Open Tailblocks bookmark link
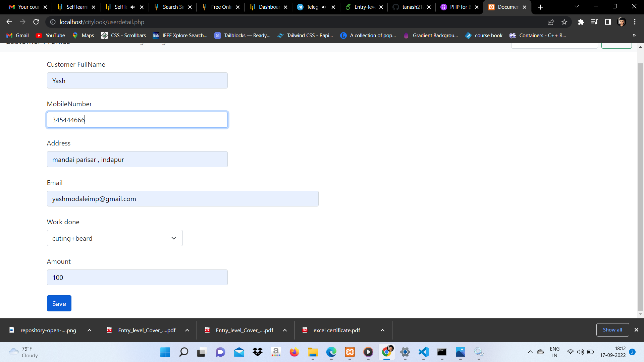Viewport: 644px width, 362px height. point(243,36)
